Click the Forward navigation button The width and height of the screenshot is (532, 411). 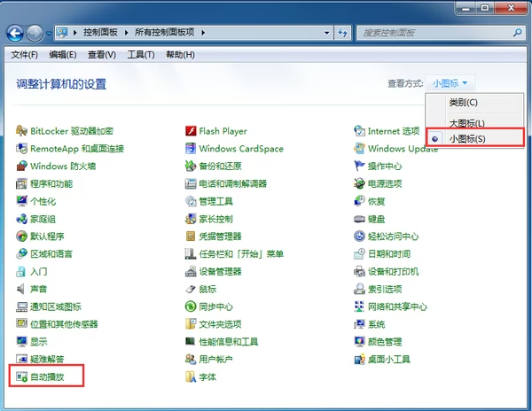tap(35, 33)
